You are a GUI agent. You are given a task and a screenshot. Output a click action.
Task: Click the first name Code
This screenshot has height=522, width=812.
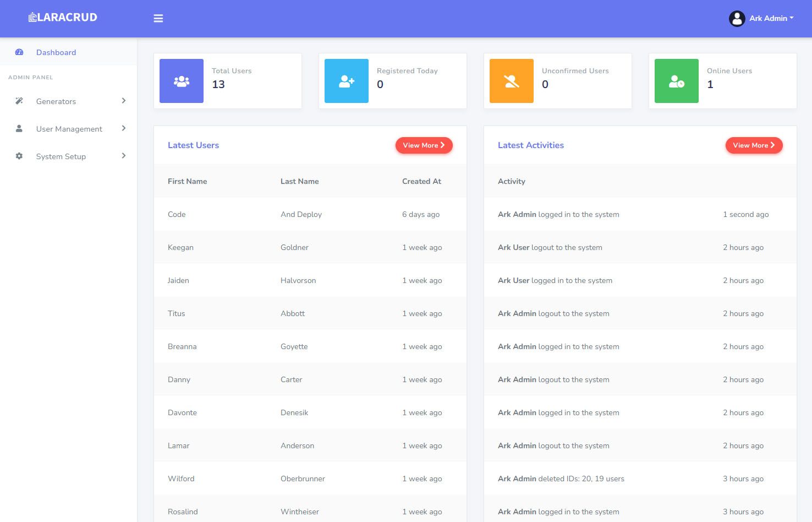177,214
